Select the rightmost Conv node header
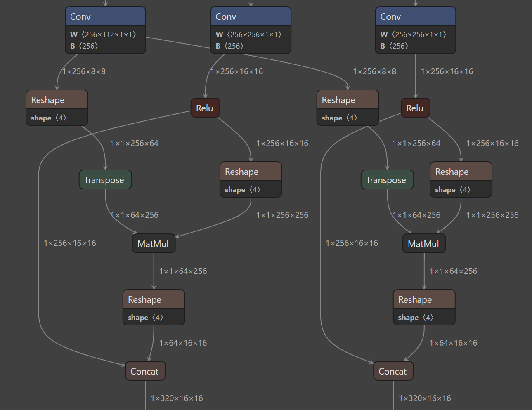Viewport: 532px width, 410px height. (415, 17)
